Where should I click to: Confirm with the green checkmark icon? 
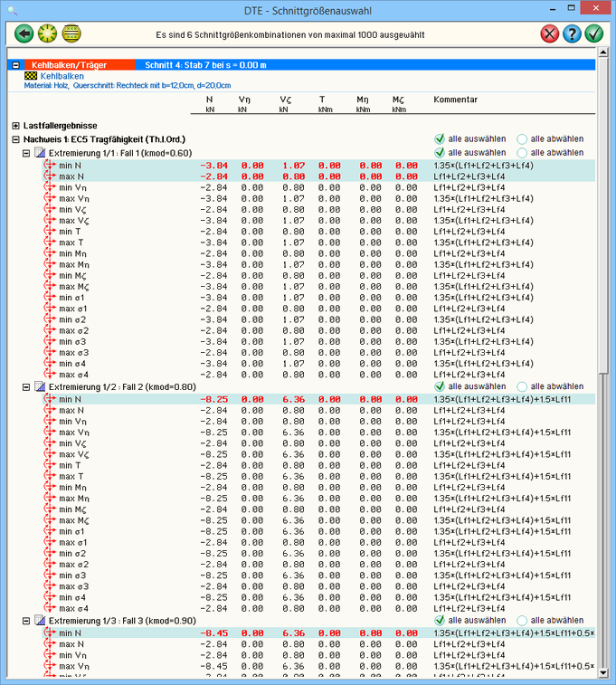tap(594, 34)
